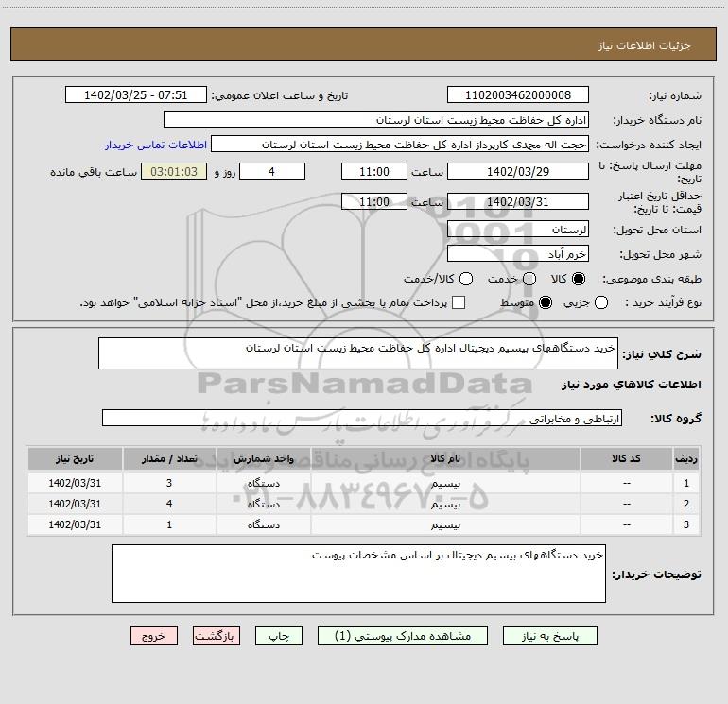Click the بازگشت back button
This screenshot has width=728, height=704.
(217, 635)
